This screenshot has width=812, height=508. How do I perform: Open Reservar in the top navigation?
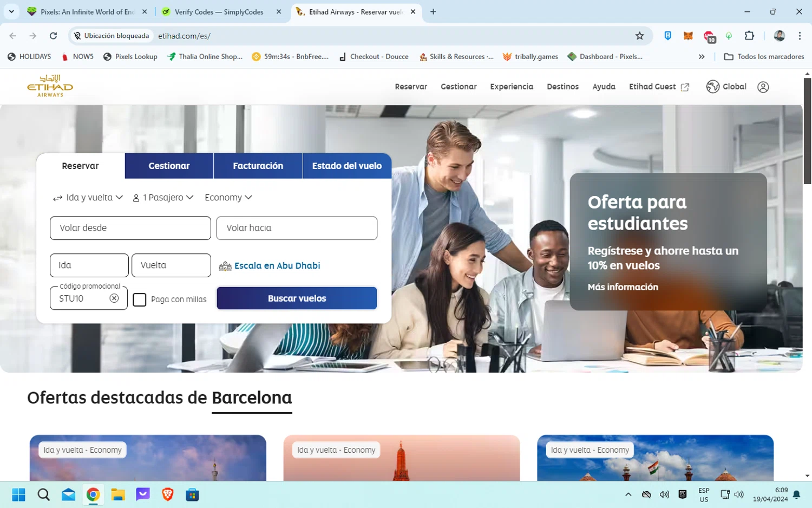pos(411,87)
